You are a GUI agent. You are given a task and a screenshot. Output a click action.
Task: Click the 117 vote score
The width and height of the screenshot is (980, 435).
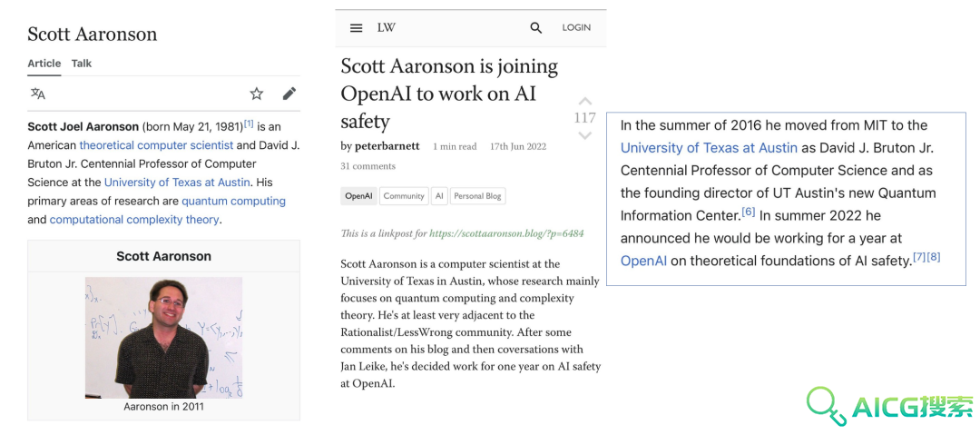pyautogui.click(x=584, y=118)
